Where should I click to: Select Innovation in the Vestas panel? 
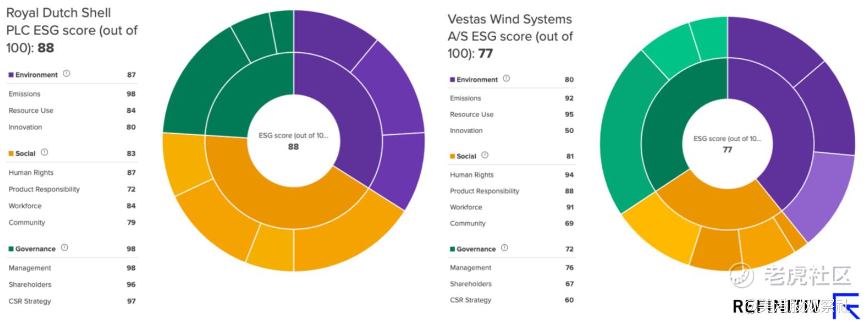coord(466,131)
